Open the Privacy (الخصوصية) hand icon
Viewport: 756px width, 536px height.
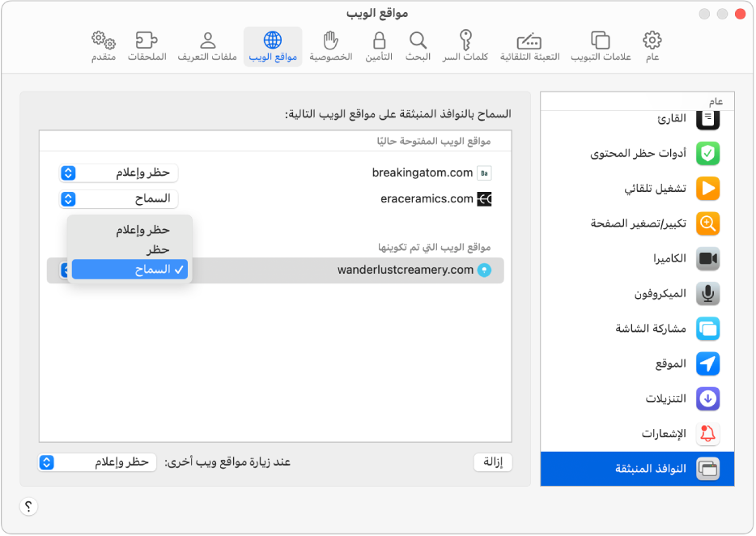click(x=330, y=40)
